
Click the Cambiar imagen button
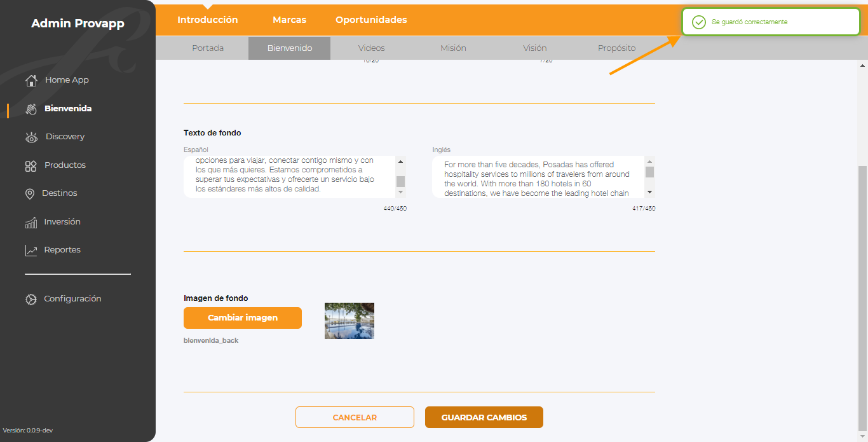point(243,318)
